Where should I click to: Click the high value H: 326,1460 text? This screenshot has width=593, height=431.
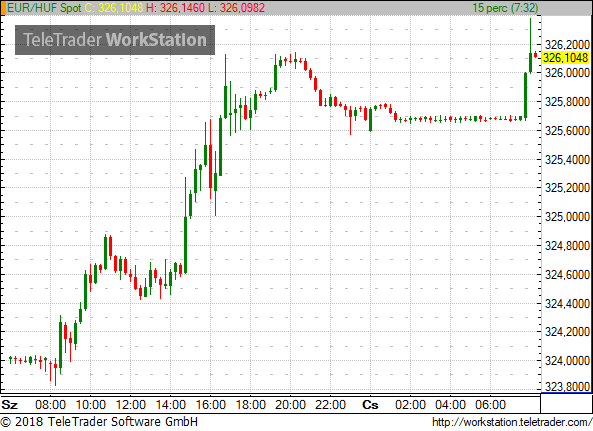(x=175, y=8)
